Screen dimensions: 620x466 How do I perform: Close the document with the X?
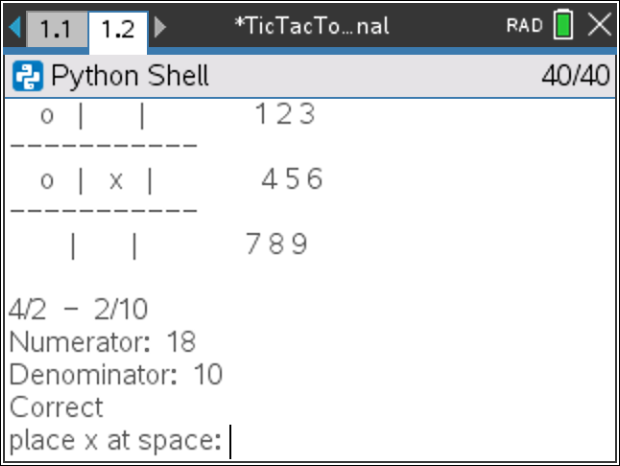click(x=599, y=26)
